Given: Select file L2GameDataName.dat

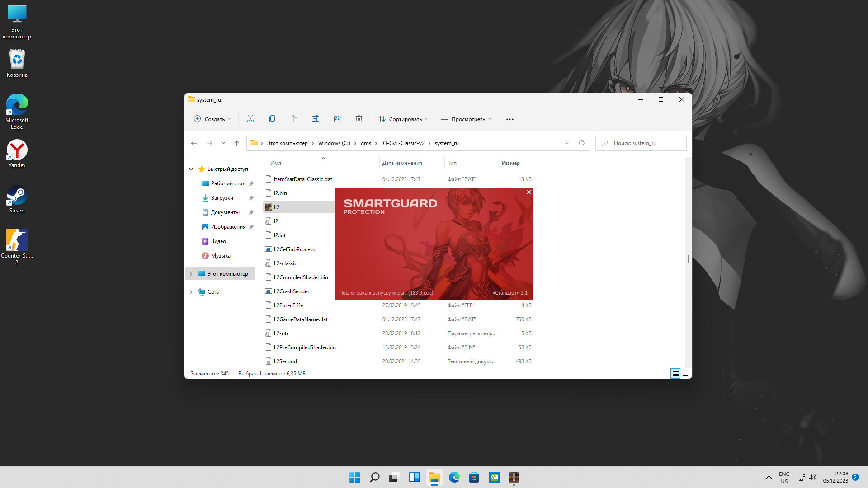Looking at the screenshot, I should point(301,319).
